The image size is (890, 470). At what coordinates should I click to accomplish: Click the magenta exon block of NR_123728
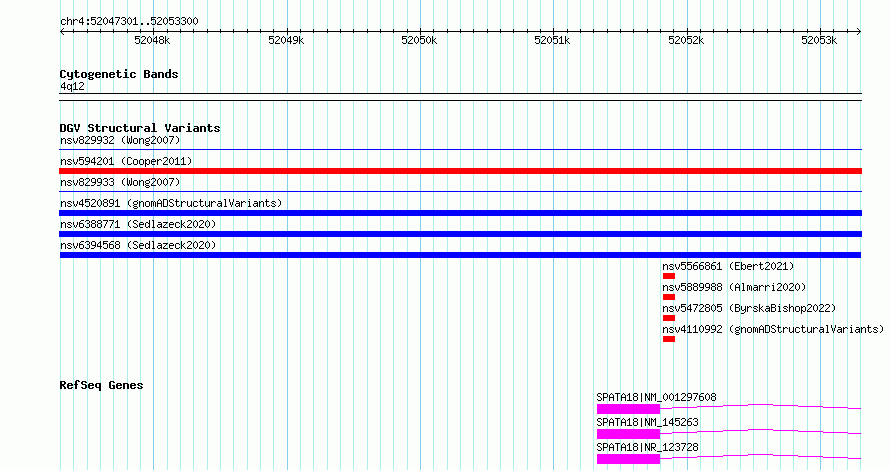628,459
